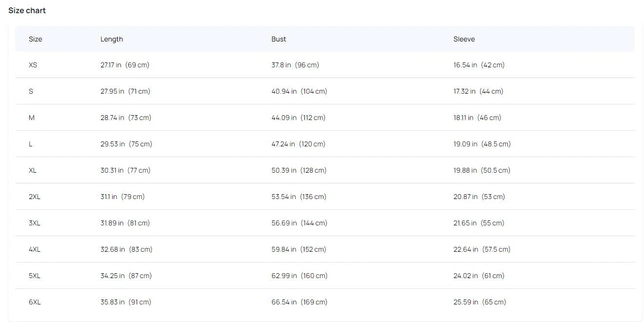Click the 6XL size row label

coord(35,302)
